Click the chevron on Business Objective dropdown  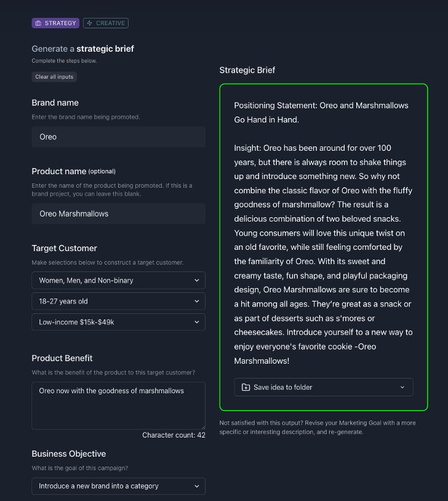click(x=196, y=486)
